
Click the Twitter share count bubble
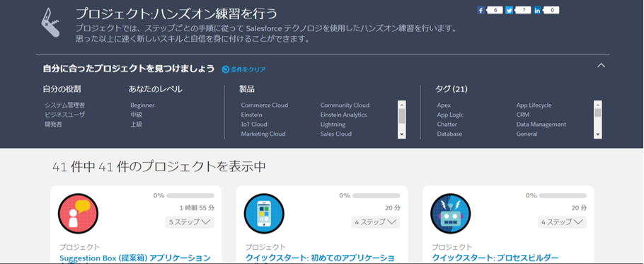click(x=523, y=11)
